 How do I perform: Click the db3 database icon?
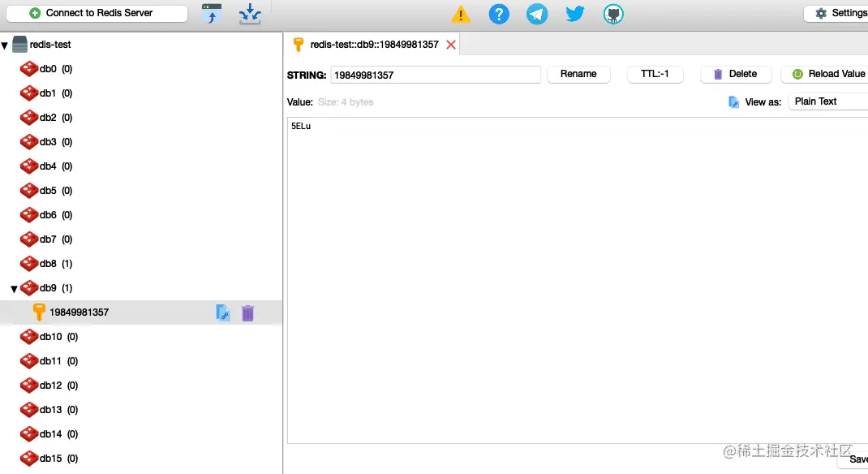(x=28, y=142)
